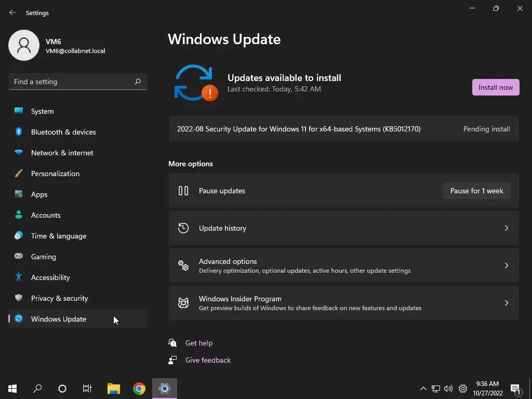The image size is (532, 399).
Task: Open Task View on the taskbar
Action: (x=87, y=389)
